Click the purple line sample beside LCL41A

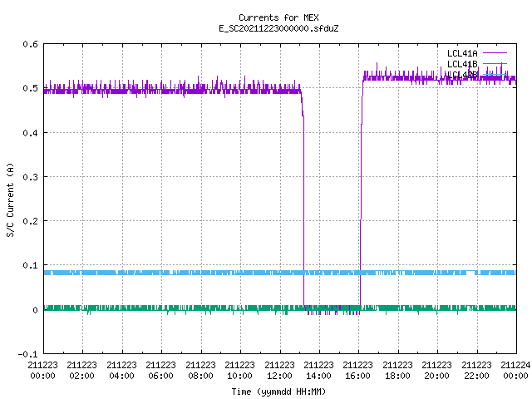[x=495, y=53]
